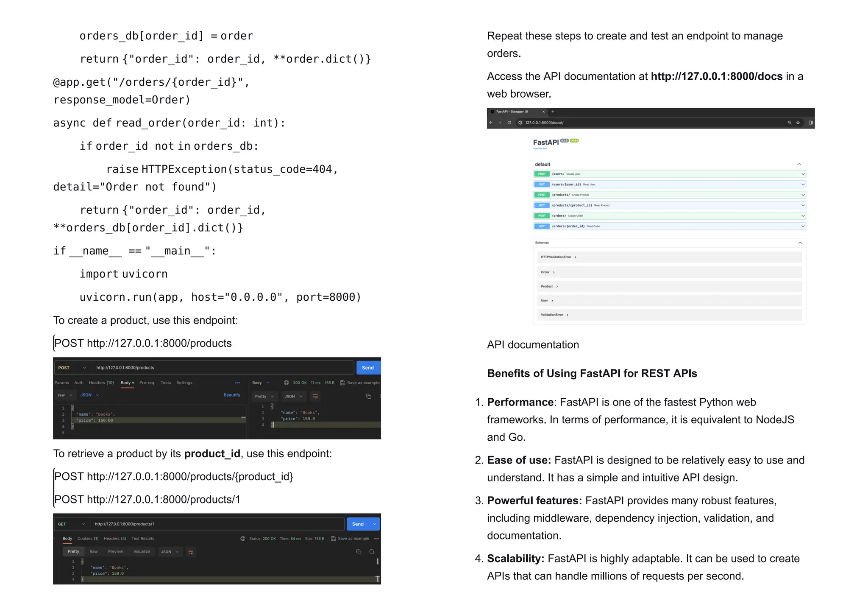Click the search icon in GET response panel
The width and height of the screenshot is (868, 615).
click(x=372, y=552)
